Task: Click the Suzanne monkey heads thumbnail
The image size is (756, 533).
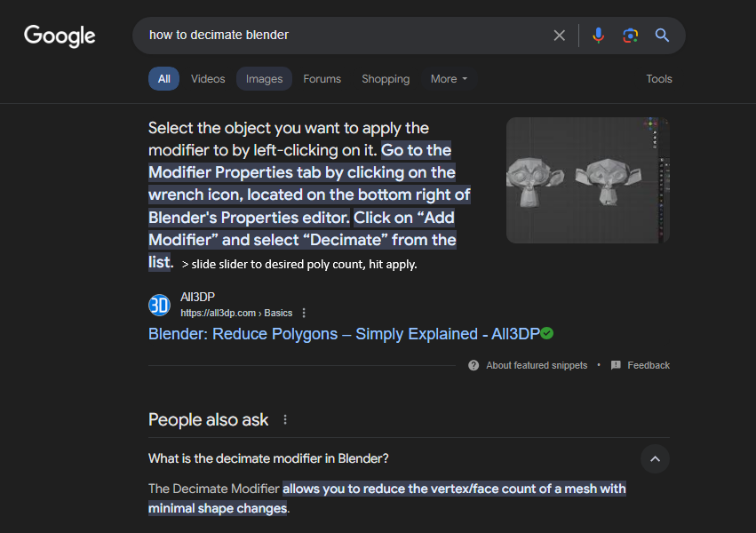Action: click(x=587, y=180)
